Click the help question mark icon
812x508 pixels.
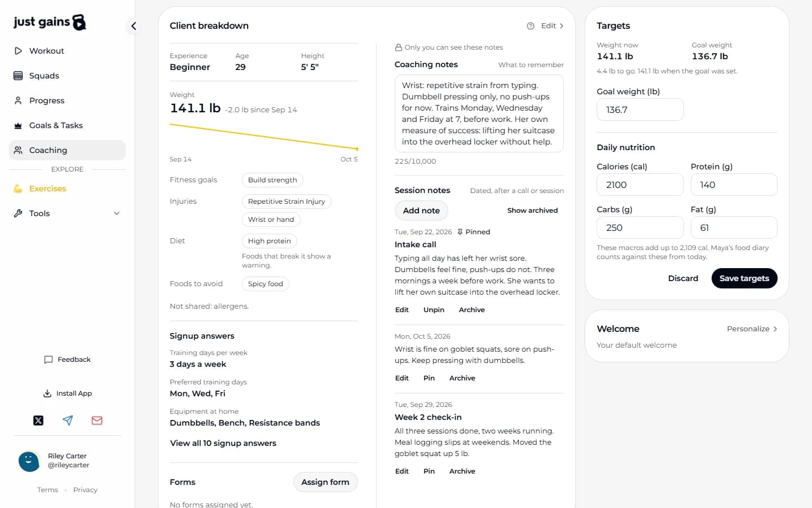[531, 26]
